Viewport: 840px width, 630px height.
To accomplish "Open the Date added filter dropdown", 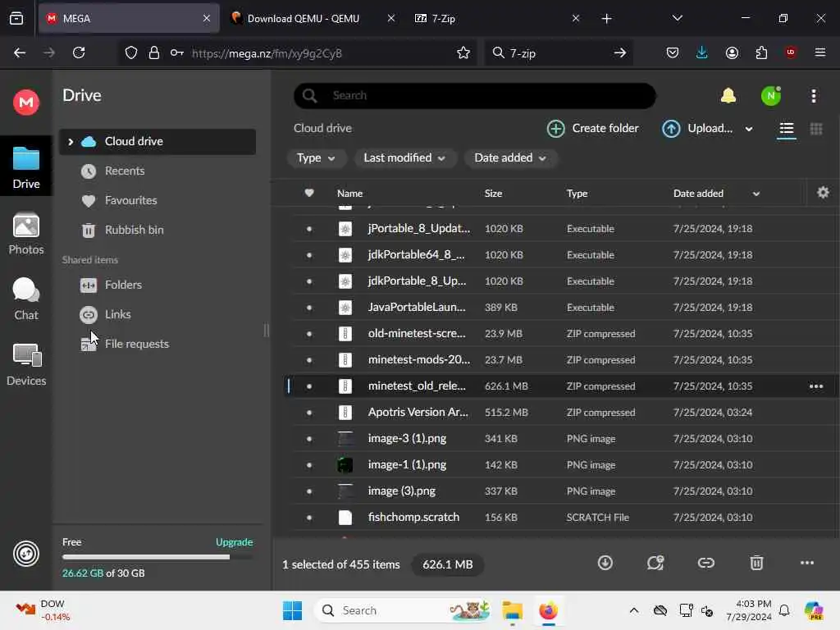I will pos(510,158).
